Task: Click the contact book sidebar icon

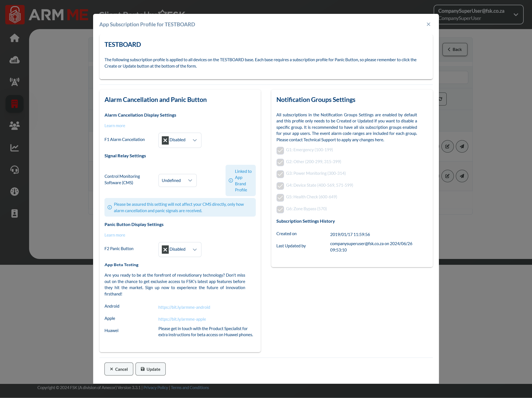Action: 14,213
